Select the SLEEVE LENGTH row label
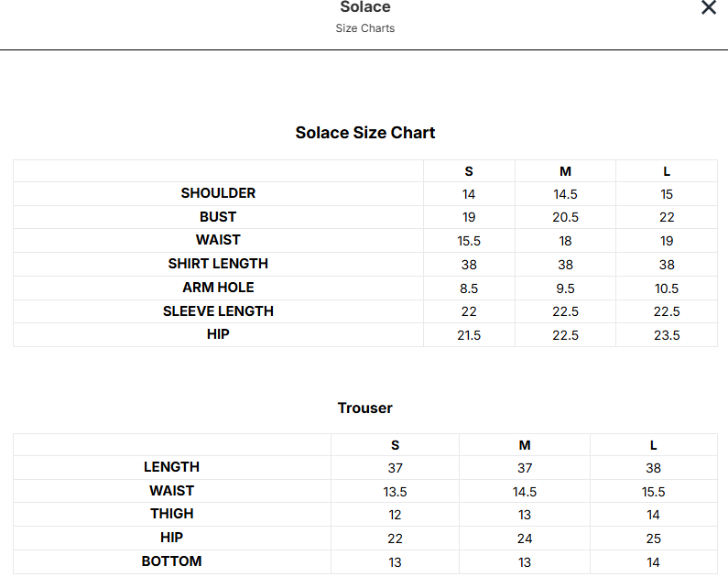 coord(218,311)
